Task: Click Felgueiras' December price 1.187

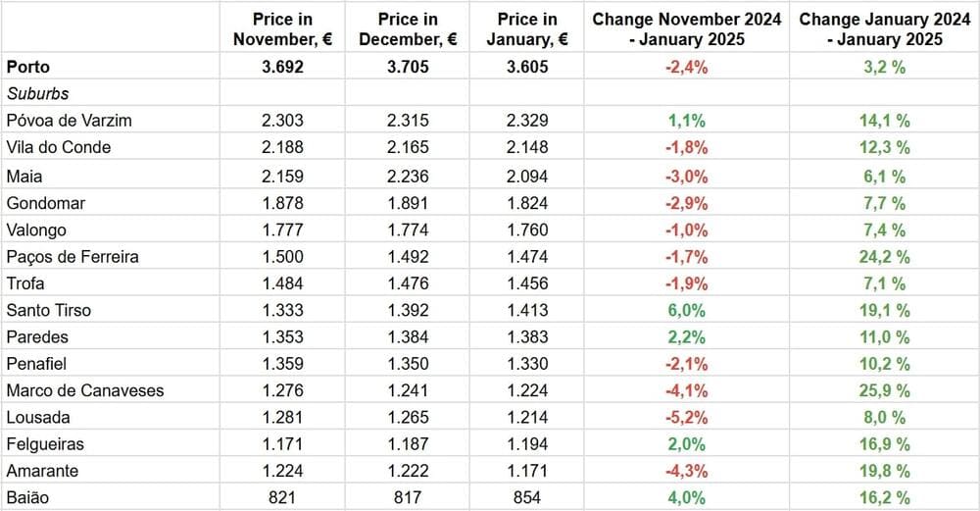Action: pyautogui.click(x=408, y=444)
